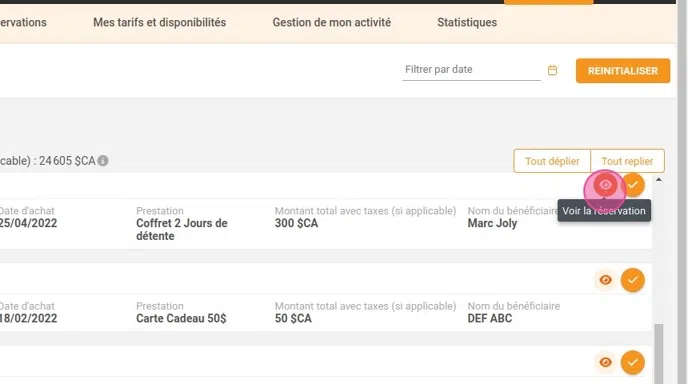View the DEF ABC reservation eye icon
Image resolution: width=688 pixels, height=384 pixels.
click(x=606, y=280)
